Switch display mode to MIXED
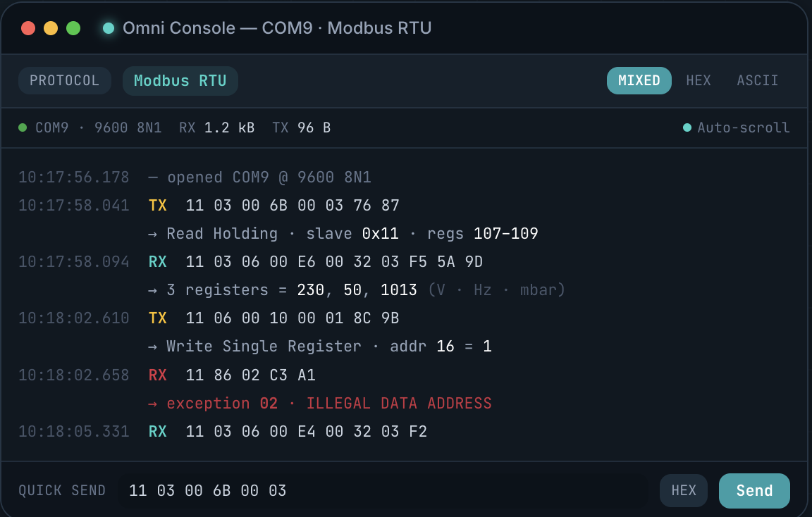 click(x=639, y=81)
